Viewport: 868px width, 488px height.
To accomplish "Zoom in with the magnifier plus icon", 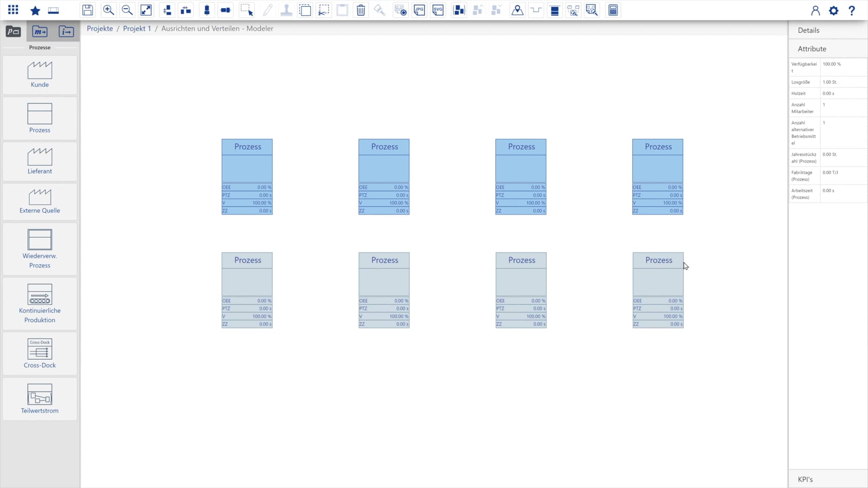I will coord(108,10).
